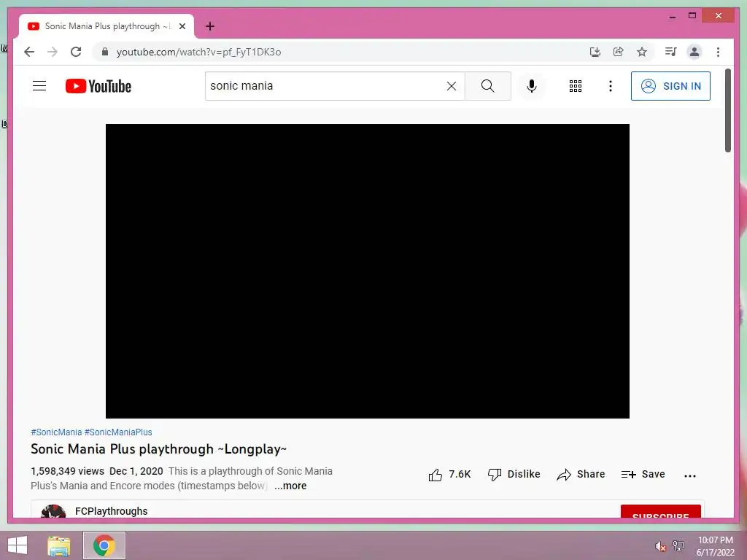Reload the YouTube page
This screenshot has height=560, width=747.
(x=76, y=52)
